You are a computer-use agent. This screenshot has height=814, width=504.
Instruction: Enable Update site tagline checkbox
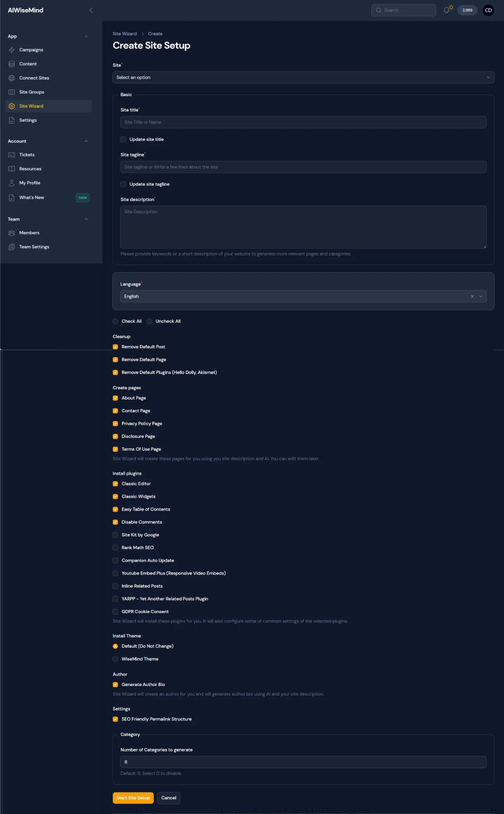coord(123,184)
